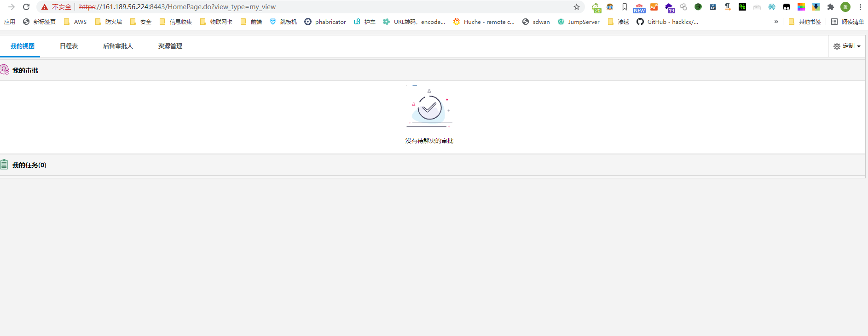Open the Chrome extensions puzzle icon
This screenshot has height=336, width=868.
(x=830, y=7)
